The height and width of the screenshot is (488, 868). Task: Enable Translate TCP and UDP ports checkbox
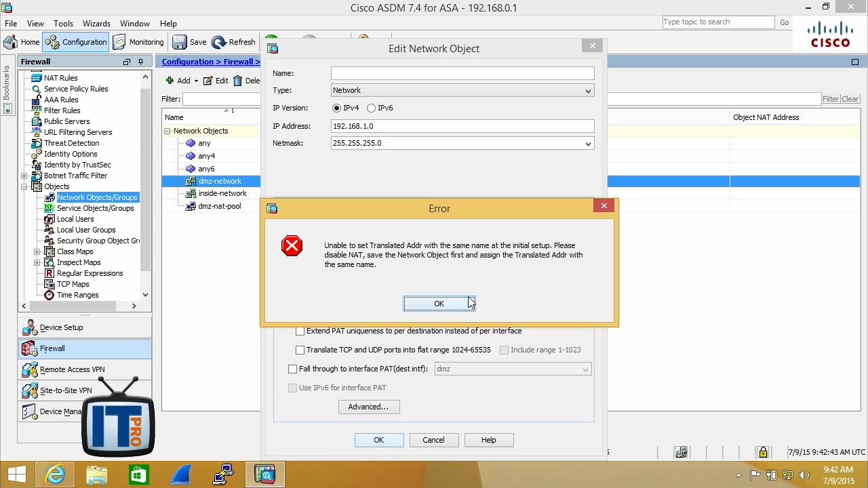click(300, 350)
